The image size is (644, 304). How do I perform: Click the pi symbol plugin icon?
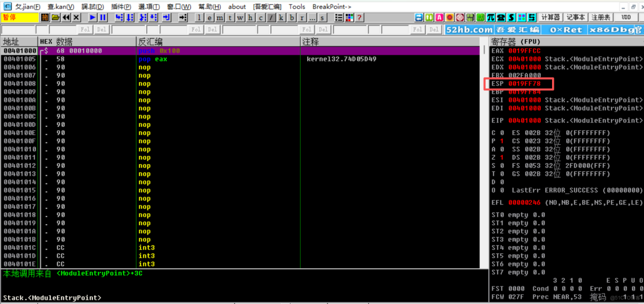pos(491,17)
